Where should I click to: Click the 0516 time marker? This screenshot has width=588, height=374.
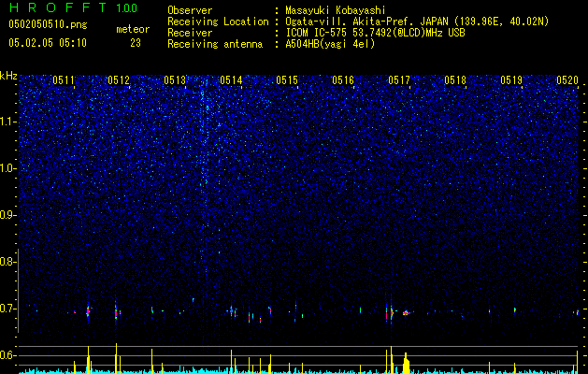click(x=343, y=80)
